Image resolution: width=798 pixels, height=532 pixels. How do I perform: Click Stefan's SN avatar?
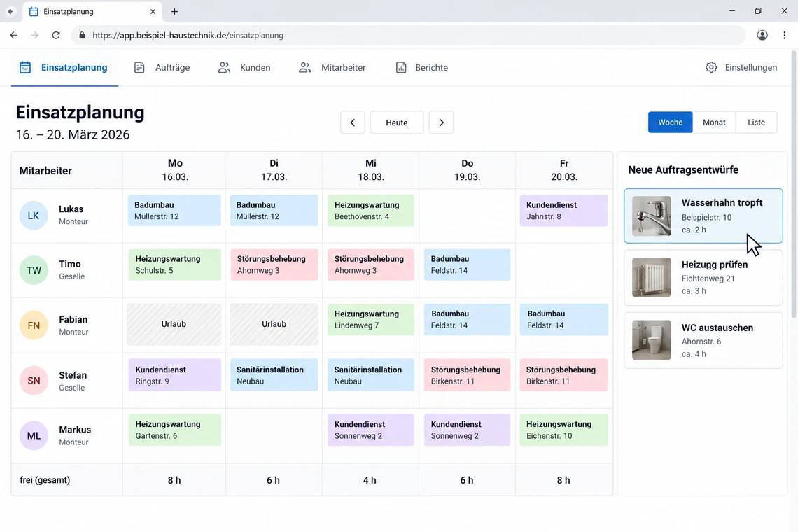pyautogui.click(x=34, y=380)
